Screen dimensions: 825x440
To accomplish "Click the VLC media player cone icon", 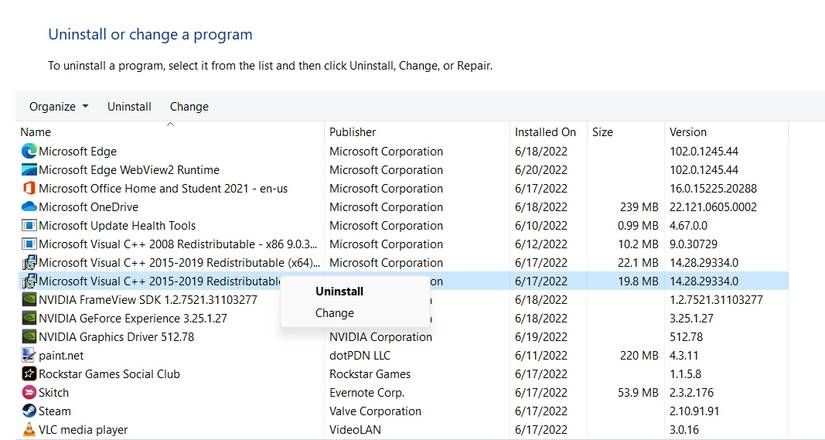I will (29, 429).
